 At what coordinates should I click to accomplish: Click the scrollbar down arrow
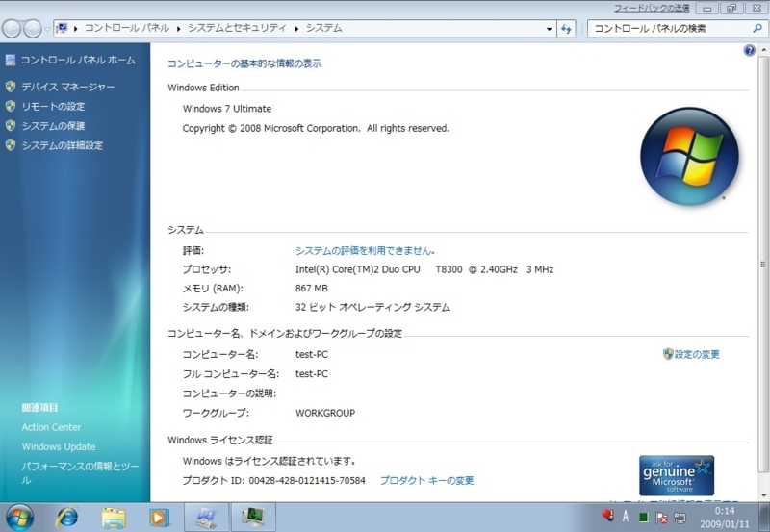click(763, 494)
